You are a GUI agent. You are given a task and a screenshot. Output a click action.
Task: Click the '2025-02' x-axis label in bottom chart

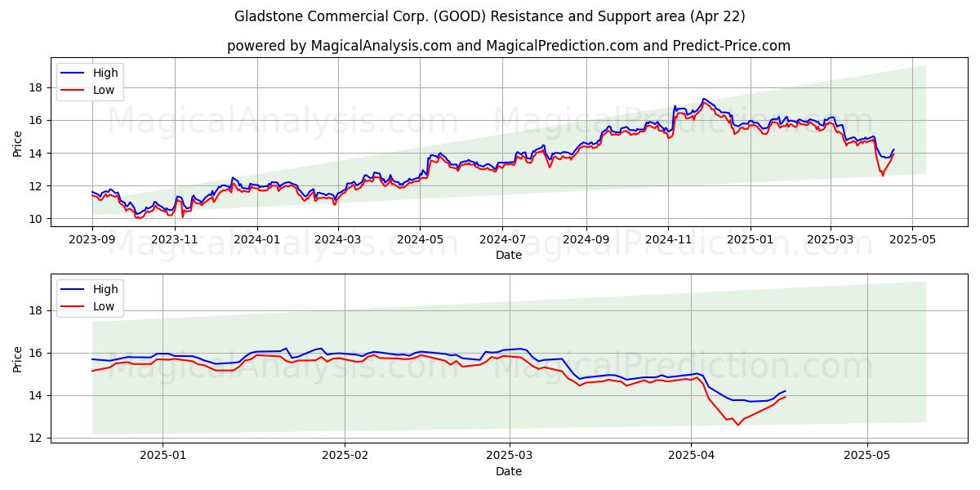point(344,456)
